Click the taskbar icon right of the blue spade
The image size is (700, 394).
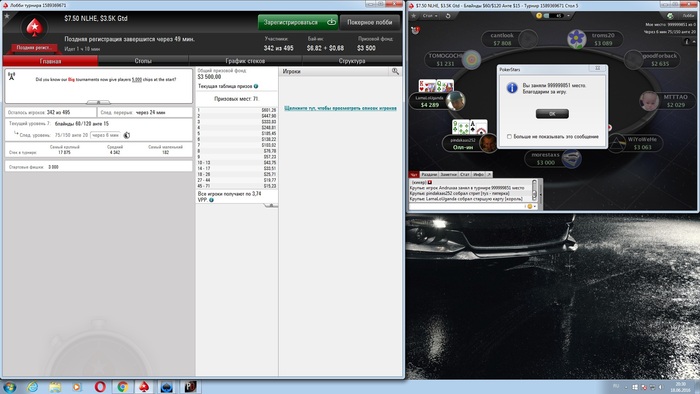click(x=190, y=387)
